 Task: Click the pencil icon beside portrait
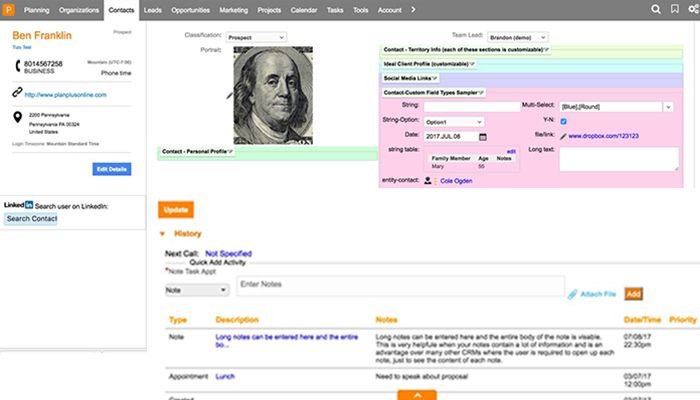pos(229,95)
